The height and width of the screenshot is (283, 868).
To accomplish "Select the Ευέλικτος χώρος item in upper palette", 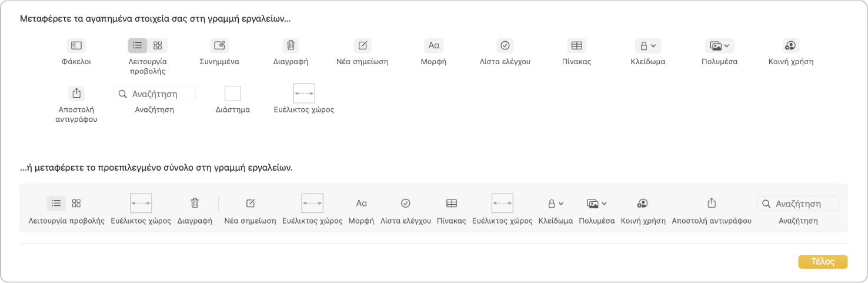I will tap(304, 94).
